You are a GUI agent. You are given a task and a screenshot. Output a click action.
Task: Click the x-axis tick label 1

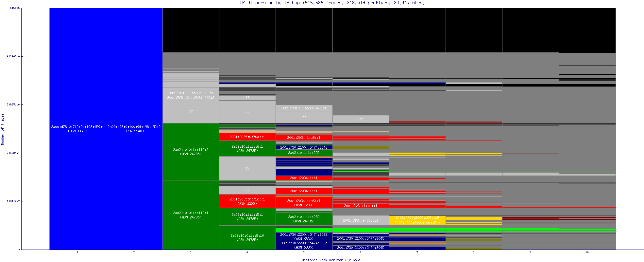point(77,252)
